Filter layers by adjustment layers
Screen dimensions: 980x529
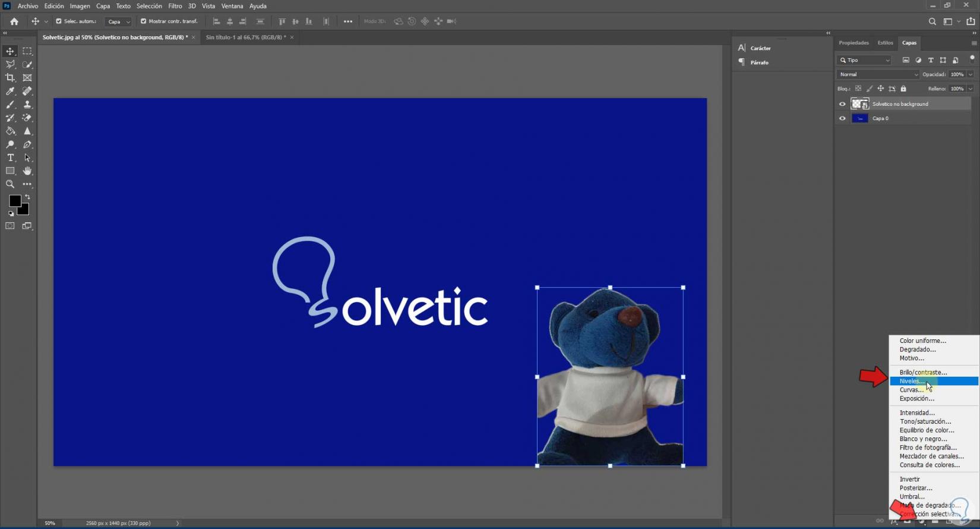(x=918, y=60)
